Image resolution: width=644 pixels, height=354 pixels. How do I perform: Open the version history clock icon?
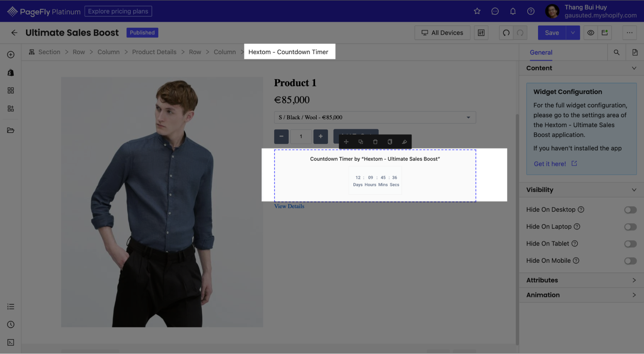(11, 324)
